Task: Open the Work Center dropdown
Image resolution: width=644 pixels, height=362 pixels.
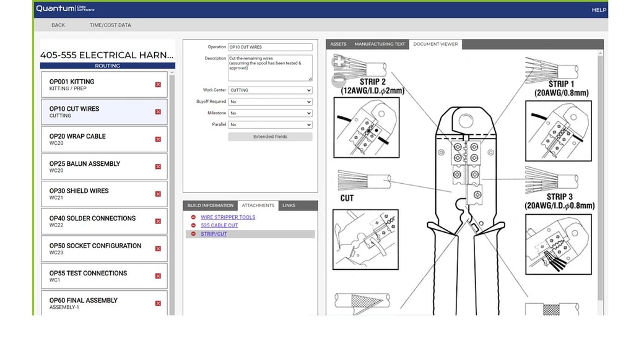Action: pyautogui.click(x=270, y=90)
